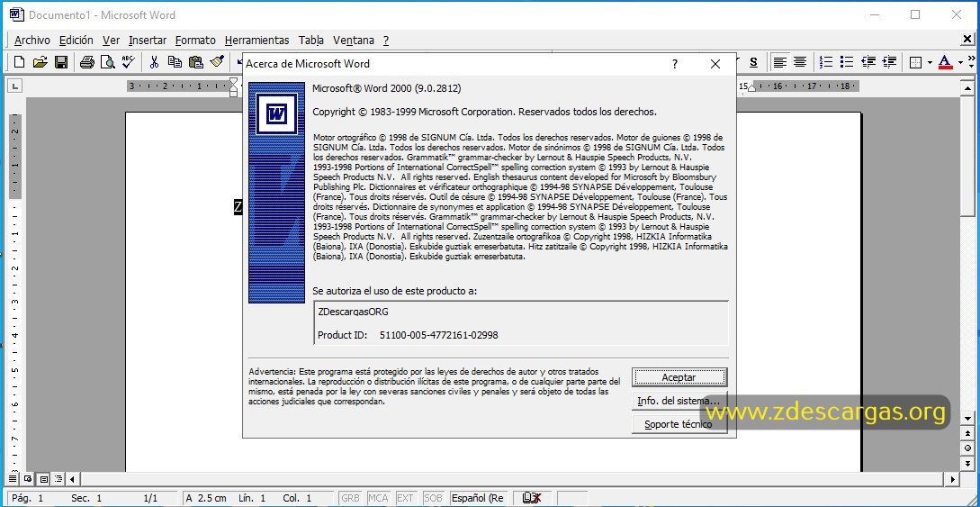This screenshot has width=980, height=507.
Task: Toggle SOB overtype indicator
Action: point(433,498)
